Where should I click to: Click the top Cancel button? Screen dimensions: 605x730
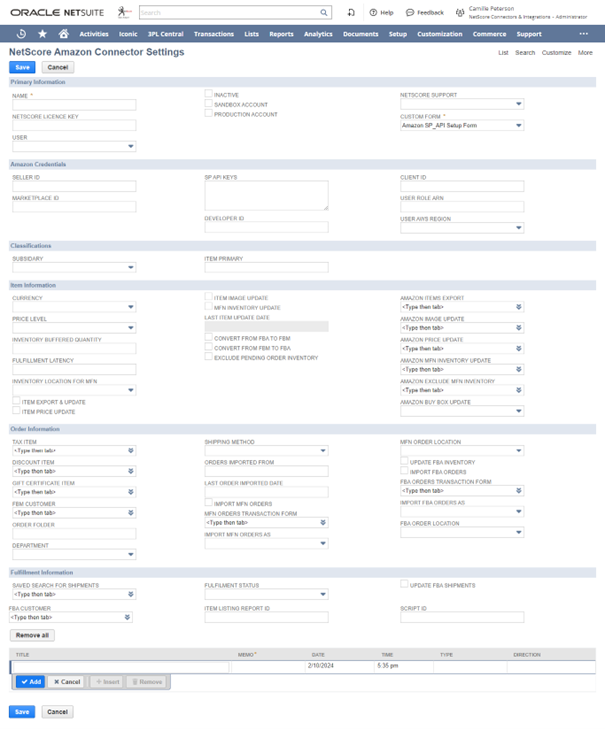tap(58, 67)
